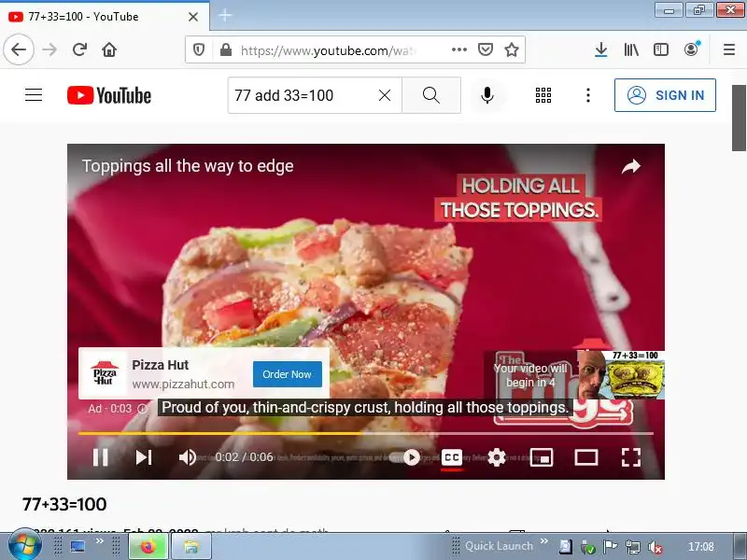This screenshot has height=560, width=747.
Task: Open video player settings gear
Action: click(x=497, y=457)
